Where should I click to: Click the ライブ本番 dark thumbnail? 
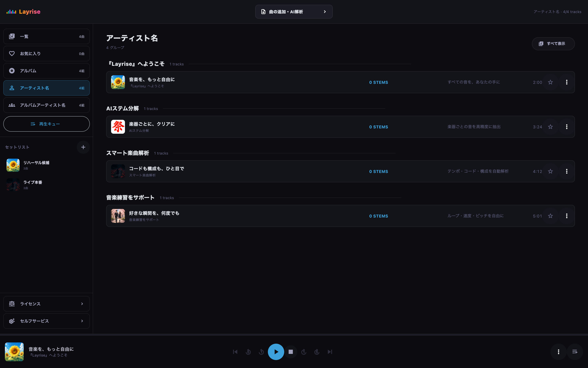coord(13,185)
